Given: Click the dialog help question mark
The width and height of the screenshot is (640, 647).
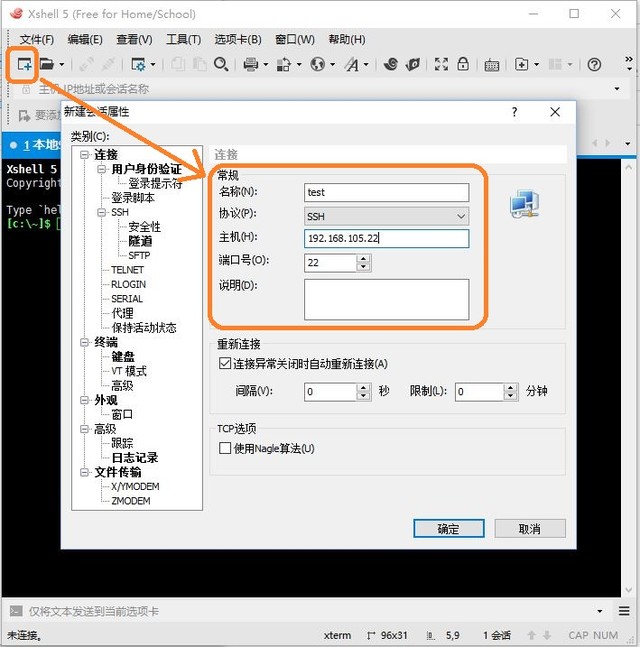Looking at the screenshot, I should [514, 112].
